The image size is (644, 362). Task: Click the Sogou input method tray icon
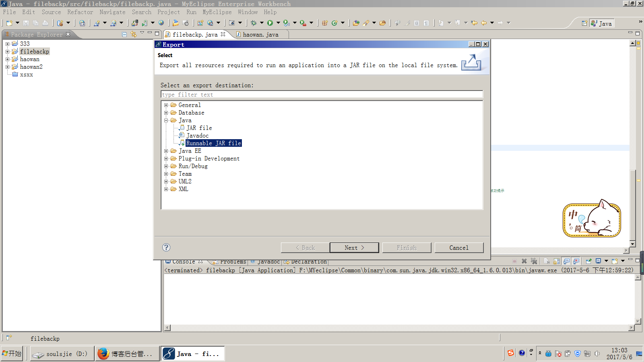pyautogui.click(x=511, y=353)
